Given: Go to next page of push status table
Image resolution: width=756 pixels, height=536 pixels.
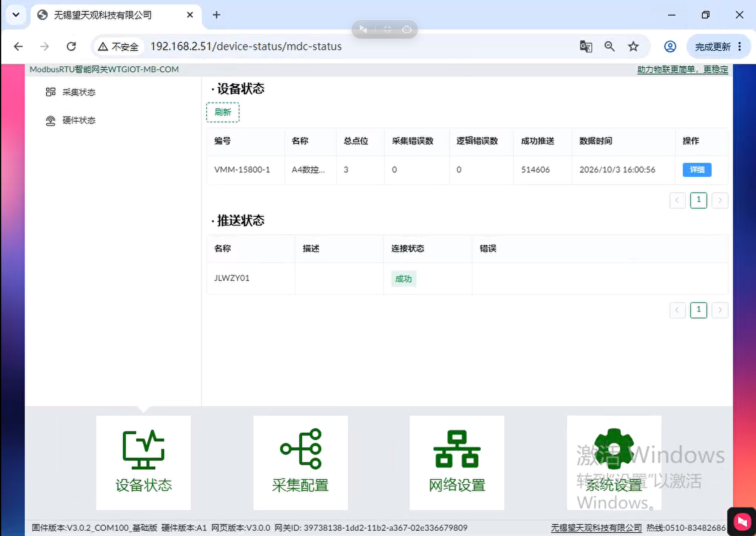Looking at the screenshot, I should coord(720,310).
